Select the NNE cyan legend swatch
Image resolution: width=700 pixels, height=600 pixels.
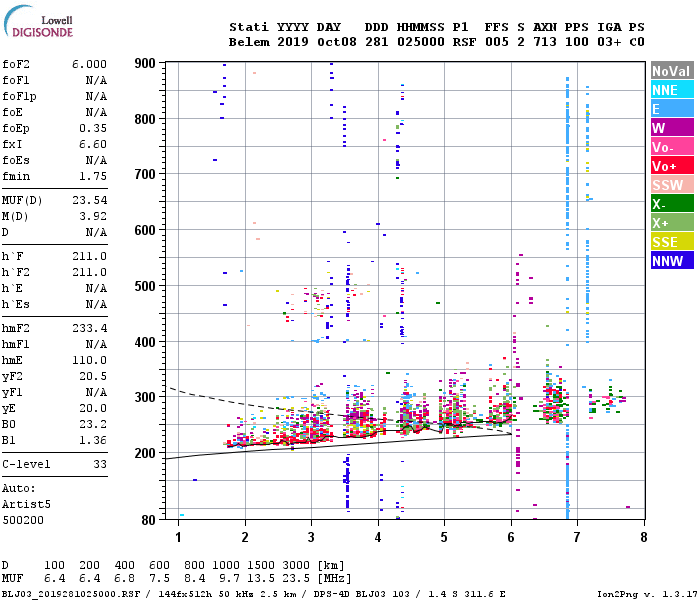click(672, 90)
